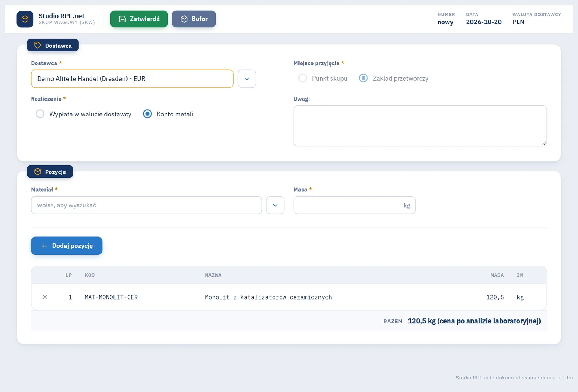Choose Punkt skupu as reception place

(x=303, y=78)
